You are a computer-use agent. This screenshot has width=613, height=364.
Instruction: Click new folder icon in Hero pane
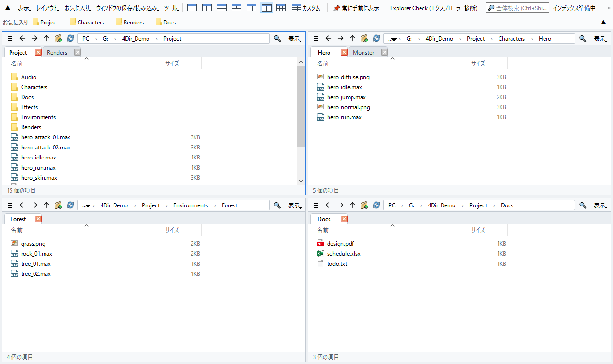(x=364, y=38)
